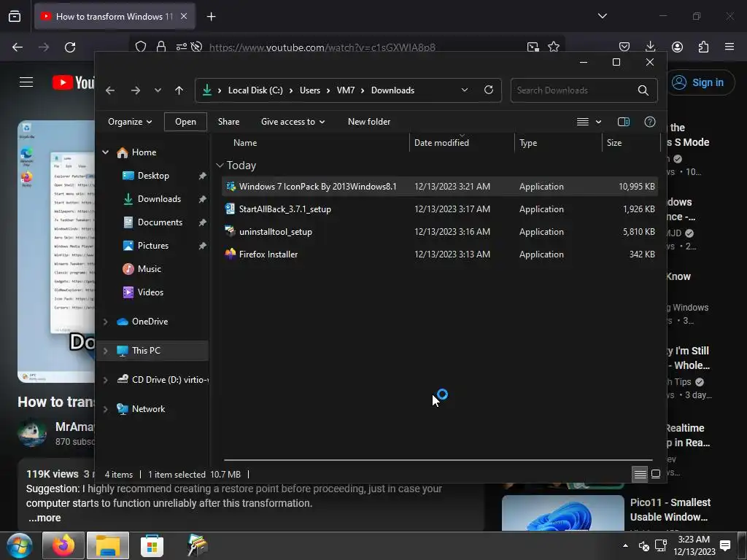This screenshot has height=560, width=747.
Task: Unpin Desktop from quick access pin icon
Action: click(203, 176)
